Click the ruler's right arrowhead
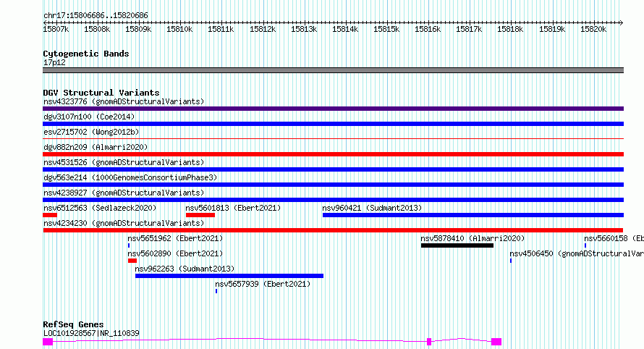This screenshot has width=644, height=349. [622, 22]
